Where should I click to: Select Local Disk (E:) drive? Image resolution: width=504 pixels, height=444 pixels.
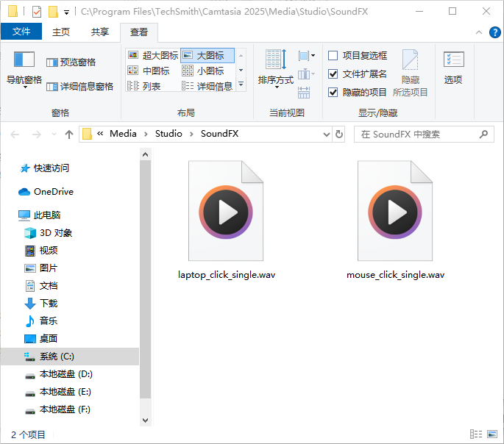58,392
